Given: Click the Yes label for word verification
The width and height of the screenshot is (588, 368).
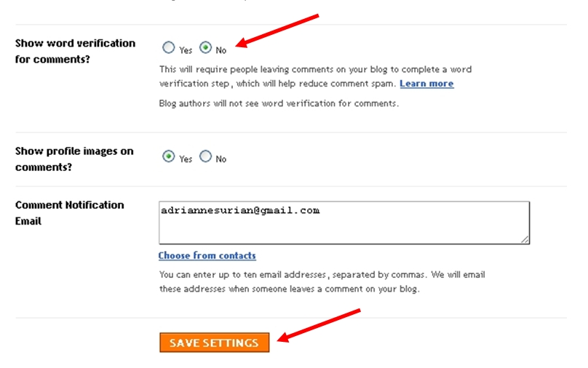Looking at the screenshot, I should point(186,50).
